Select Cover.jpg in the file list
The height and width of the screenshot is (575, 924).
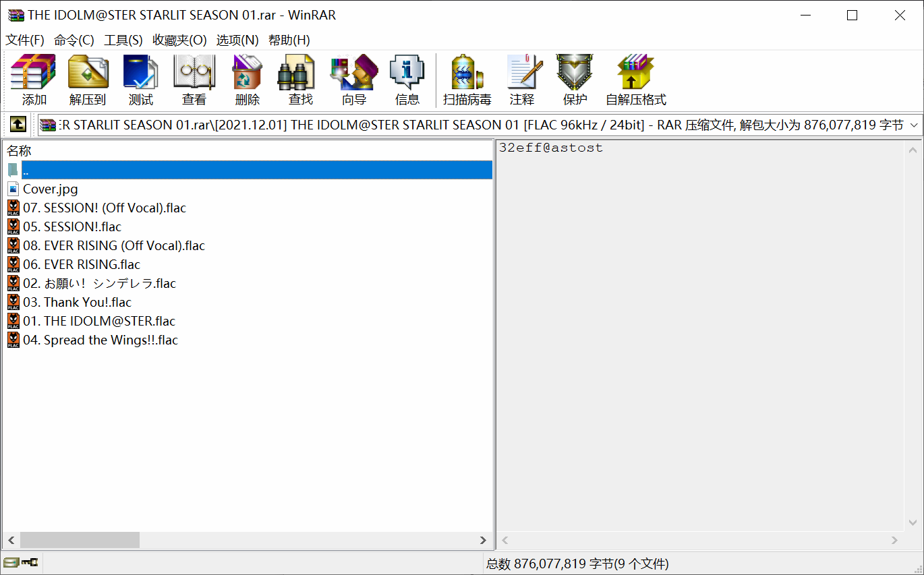pos(50,189)
